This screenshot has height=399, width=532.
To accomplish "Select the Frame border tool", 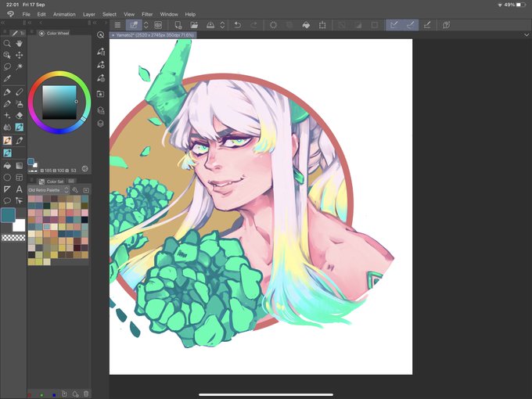I will (20, 178).
